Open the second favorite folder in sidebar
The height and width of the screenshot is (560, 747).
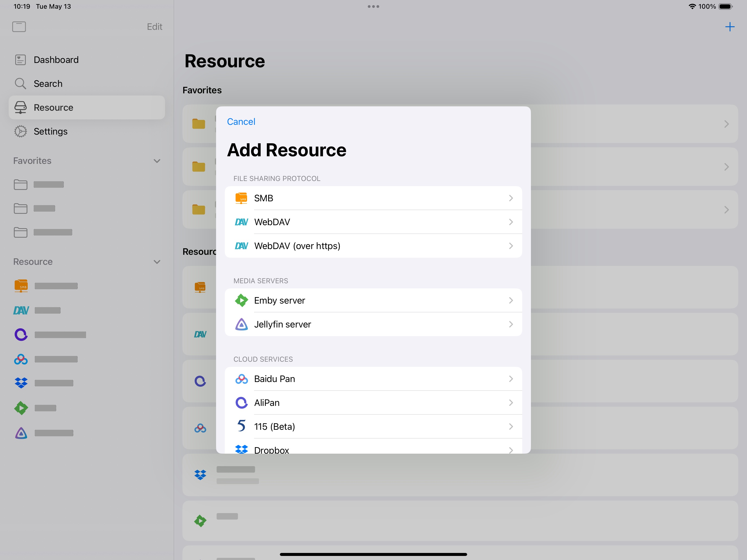[x=86, y=209]
